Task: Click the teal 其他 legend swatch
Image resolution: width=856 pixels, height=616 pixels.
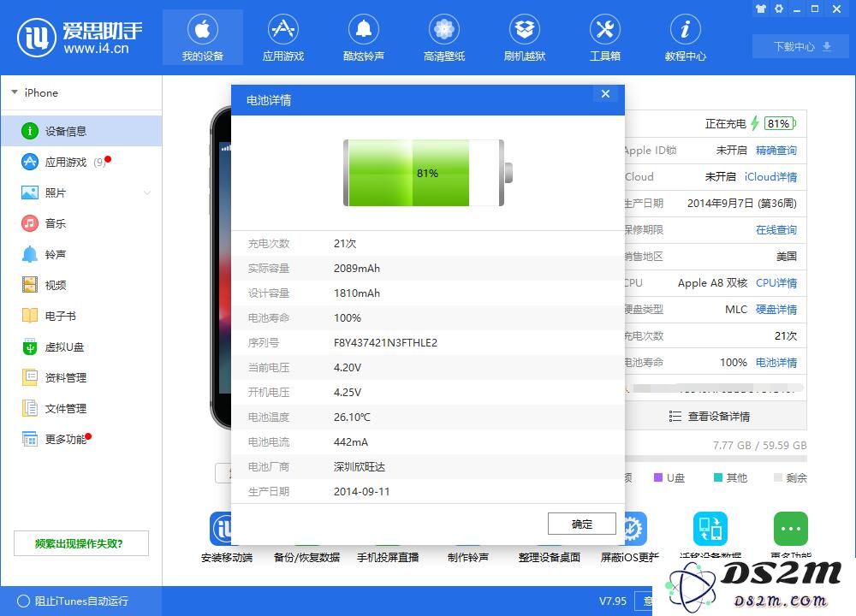Action: coord(718,477)
